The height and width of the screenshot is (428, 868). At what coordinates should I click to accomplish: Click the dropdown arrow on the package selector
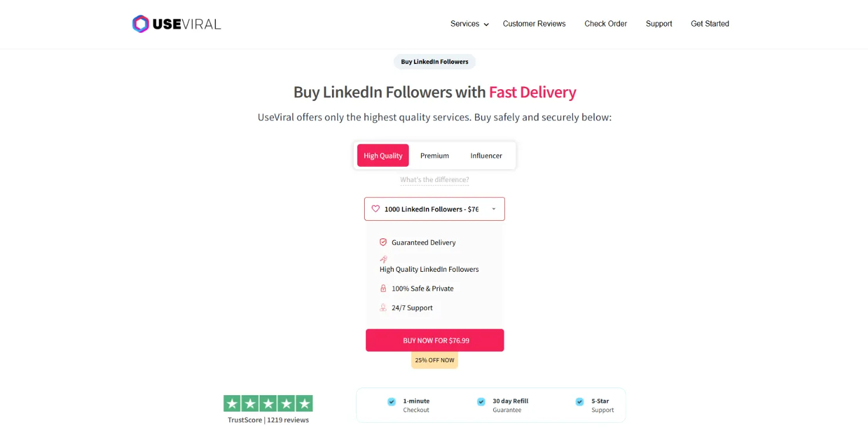pos(494,208)
